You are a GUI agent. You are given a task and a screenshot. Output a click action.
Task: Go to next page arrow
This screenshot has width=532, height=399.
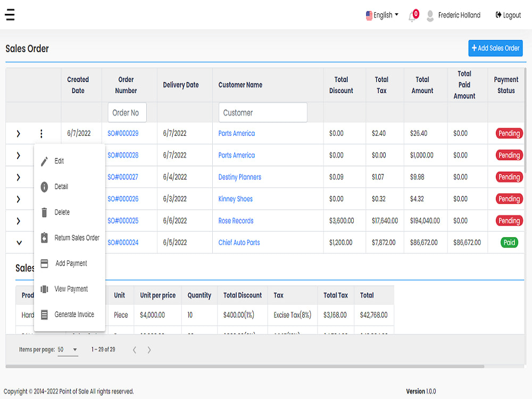[x=149, y=350]
